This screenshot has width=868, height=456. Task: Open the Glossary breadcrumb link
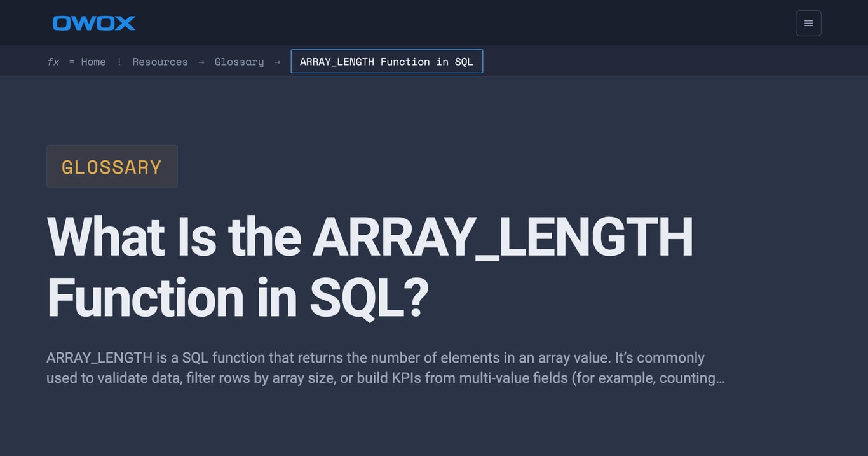[x=239, y=62]
